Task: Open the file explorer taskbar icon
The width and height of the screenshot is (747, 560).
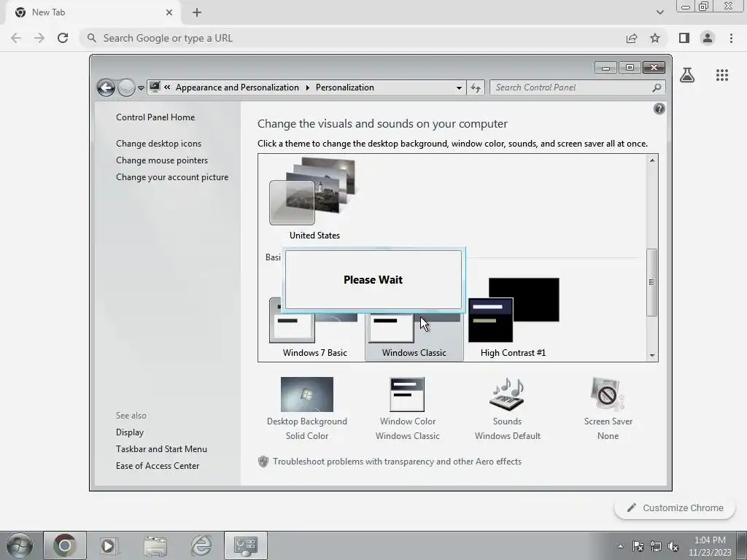Action: pos(155,545)
